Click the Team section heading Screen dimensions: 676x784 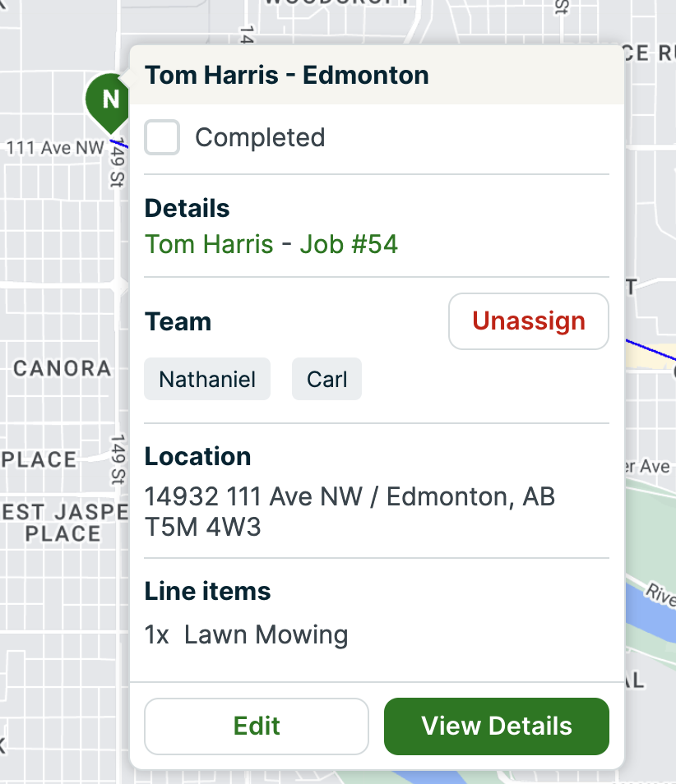(x=178, y=321)
